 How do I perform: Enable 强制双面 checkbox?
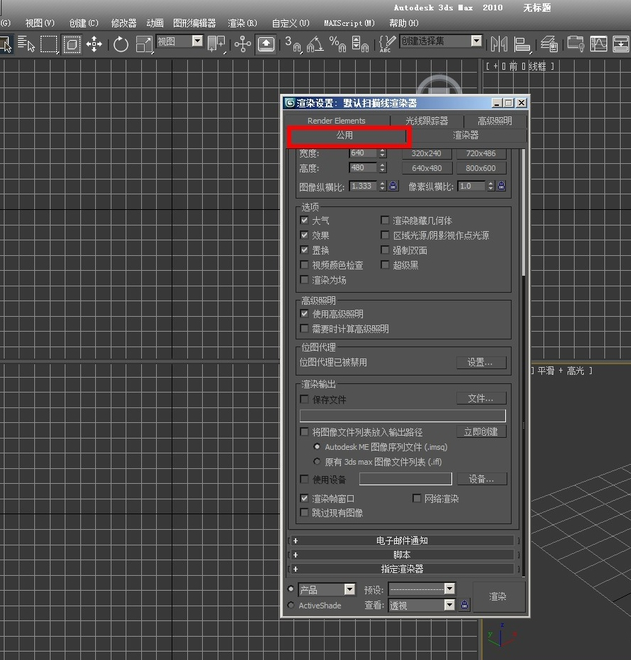point(385,250)
